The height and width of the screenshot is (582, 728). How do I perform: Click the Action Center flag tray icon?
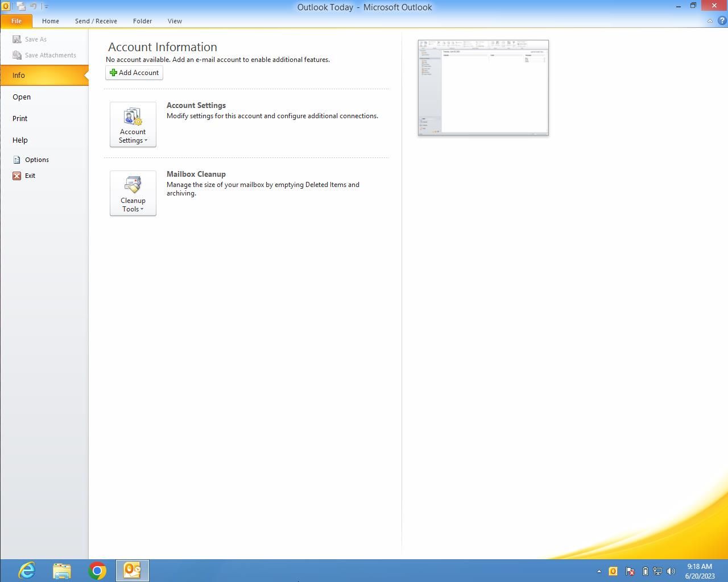[x=630, y=571]
